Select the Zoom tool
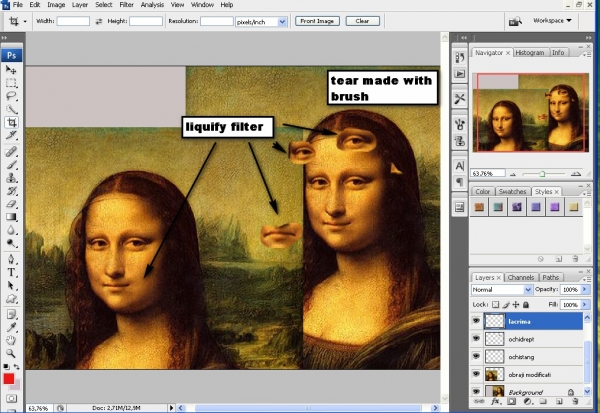This screenshot has width=600, height=413. [11, 353]
